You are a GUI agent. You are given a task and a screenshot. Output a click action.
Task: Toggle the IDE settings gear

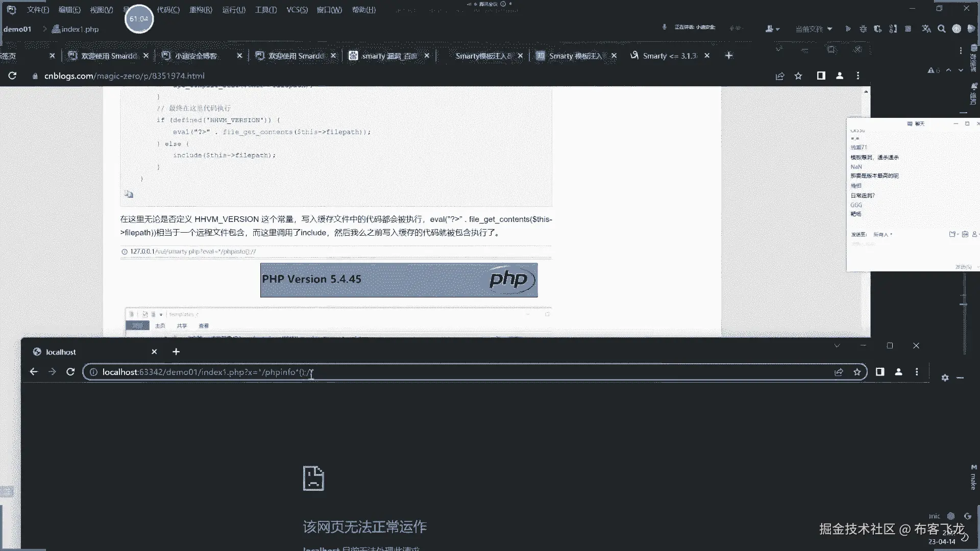coord(945,378)
